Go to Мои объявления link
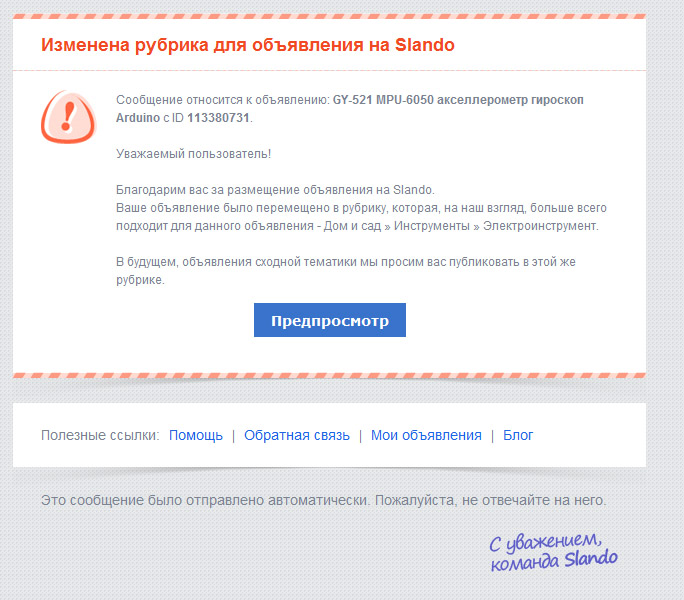Image resolution: width=684 pixels, height=600 pixels. click(x=426, y=435)
